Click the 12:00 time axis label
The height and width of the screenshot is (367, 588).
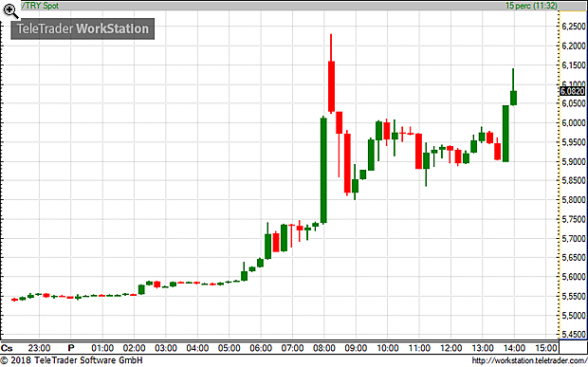coord(451,347)
